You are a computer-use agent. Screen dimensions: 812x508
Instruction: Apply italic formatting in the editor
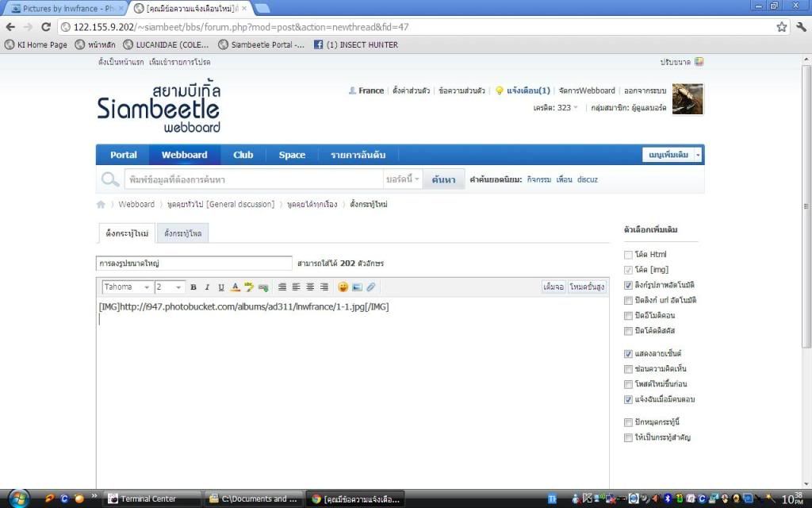pos(207,287)
